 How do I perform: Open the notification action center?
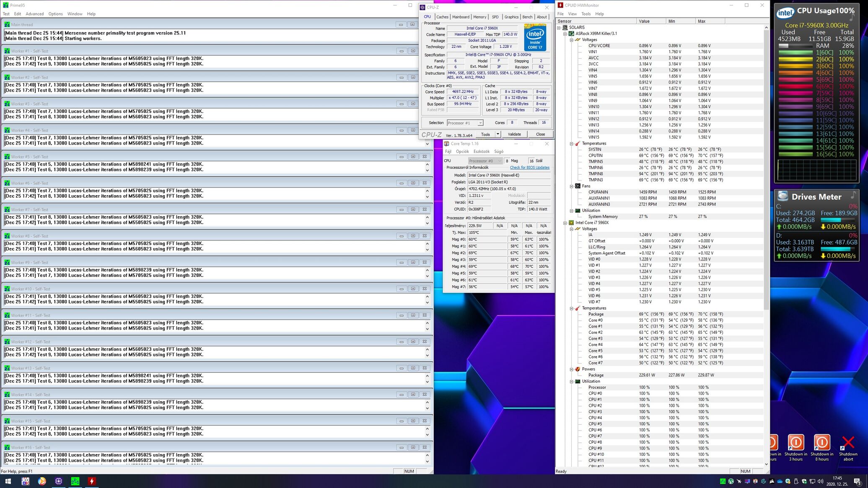point(857,481)
